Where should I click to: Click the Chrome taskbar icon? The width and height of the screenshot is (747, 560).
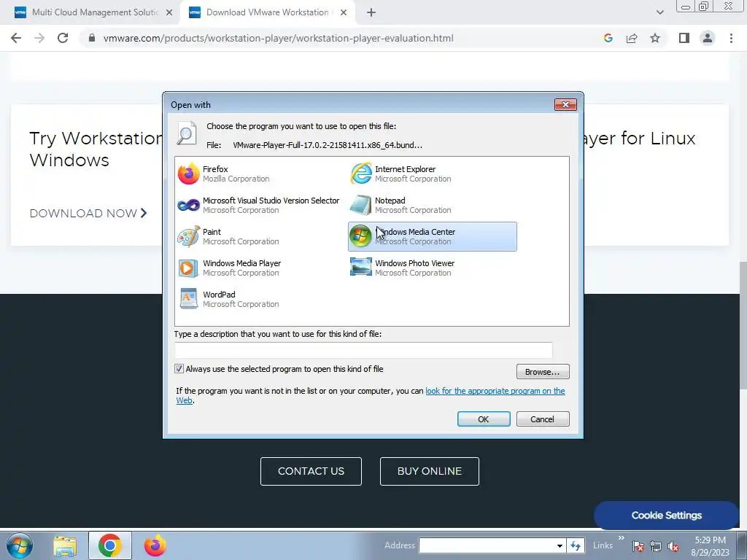coord(110,545)
